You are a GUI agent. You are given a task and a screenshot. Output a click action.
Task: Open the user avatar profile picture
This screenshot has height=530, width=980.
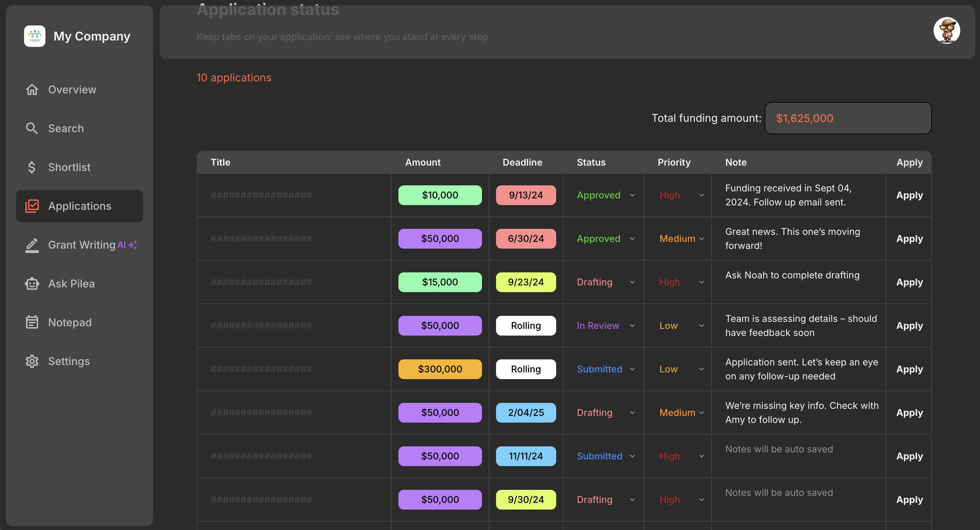click(946, 30)
